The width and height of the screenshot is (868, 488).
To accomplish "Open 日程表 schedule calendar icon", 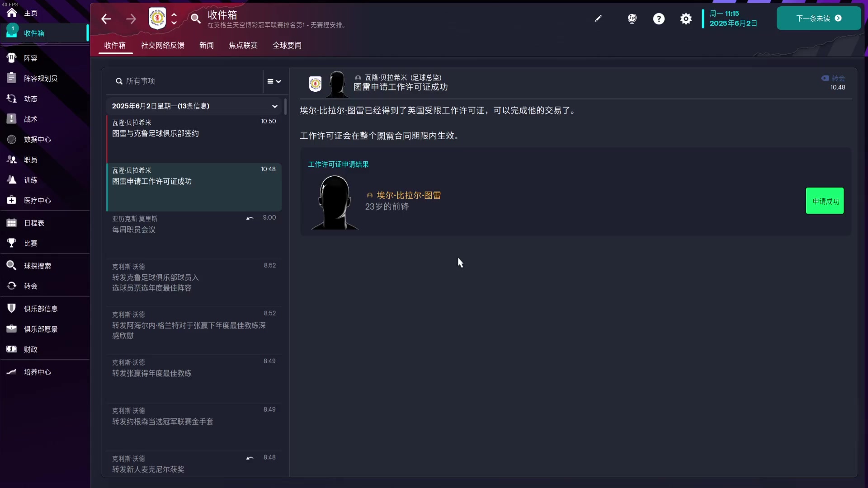I will pos(12,223).
